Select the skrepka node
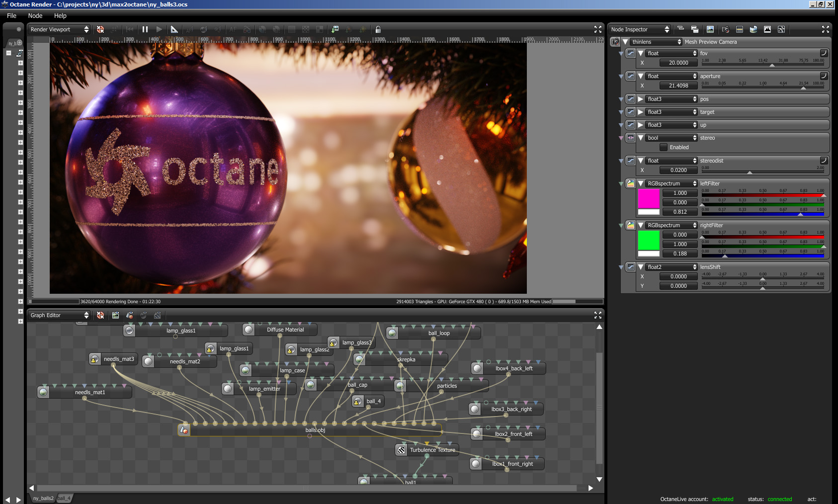 pos(401,359)
